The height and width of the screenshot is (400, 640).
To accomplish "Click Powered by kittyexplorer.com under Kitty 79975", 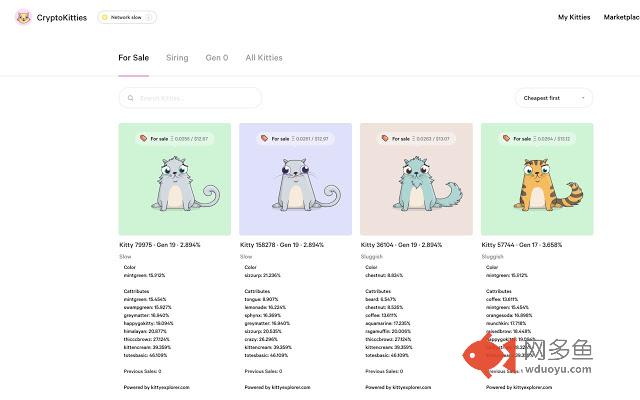I will point(156,387).
